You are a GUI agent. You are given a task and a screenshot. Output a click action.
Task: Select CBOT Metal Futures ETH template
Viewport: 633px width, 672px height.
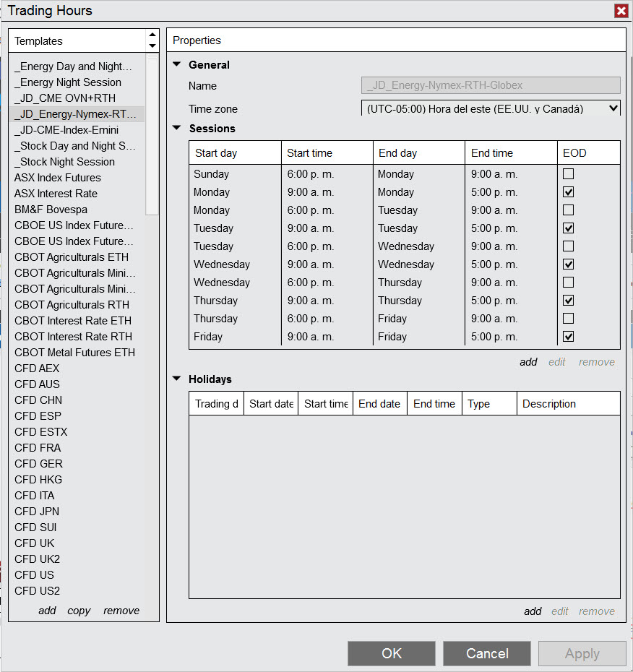point(77,353)
